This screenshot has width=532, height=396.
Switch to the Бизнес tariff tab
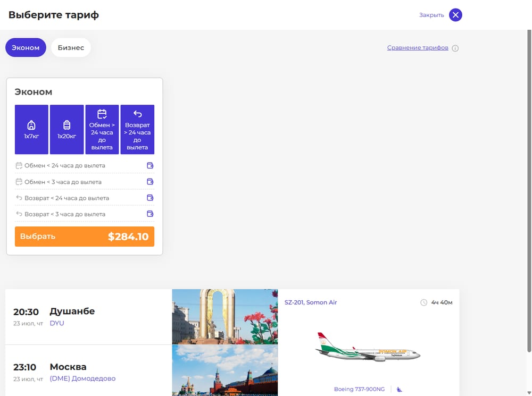pos(71,47)
